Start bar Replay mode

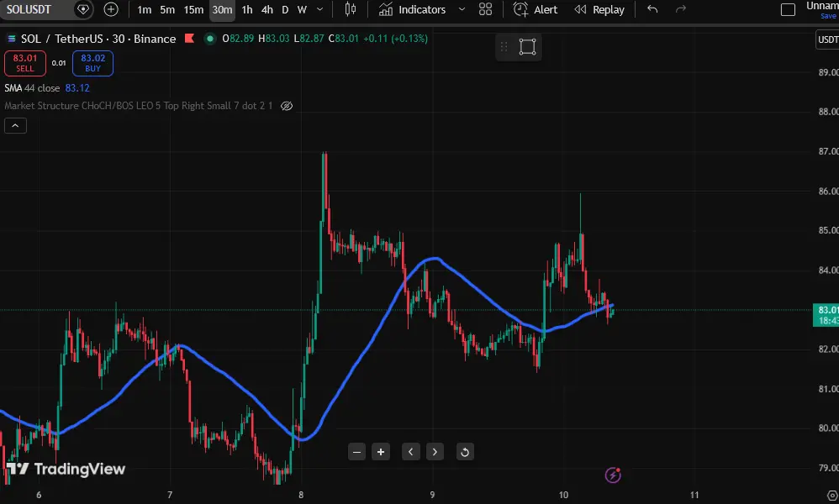pyautogui.click(x=599, y=9)
